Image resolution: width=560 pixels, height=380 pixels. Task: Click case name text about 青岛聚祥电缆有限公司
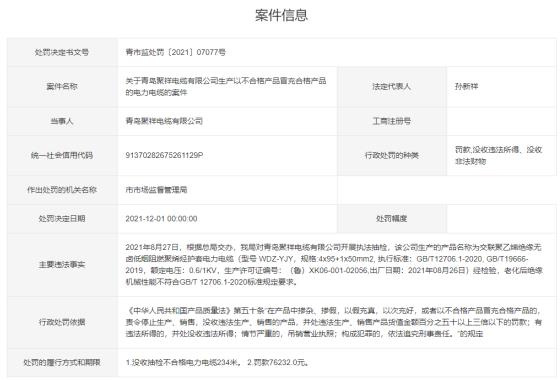pyautogui.click(x=226, y=86)
